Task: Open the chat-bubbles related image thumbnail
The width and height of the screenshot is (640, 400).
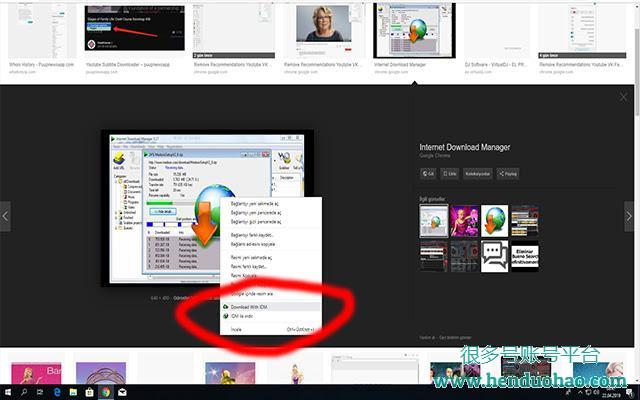Action: [495, 256]
